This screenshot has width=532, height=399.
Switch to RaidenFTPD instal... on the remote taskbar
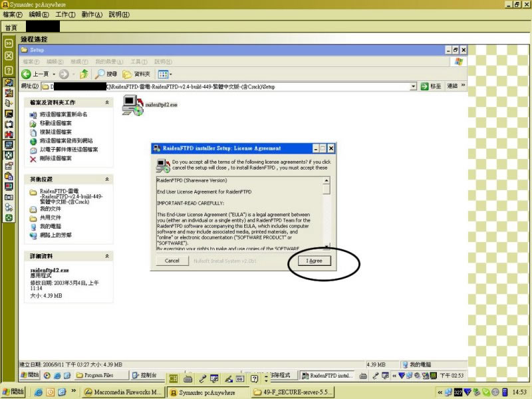tap(327, 375)
